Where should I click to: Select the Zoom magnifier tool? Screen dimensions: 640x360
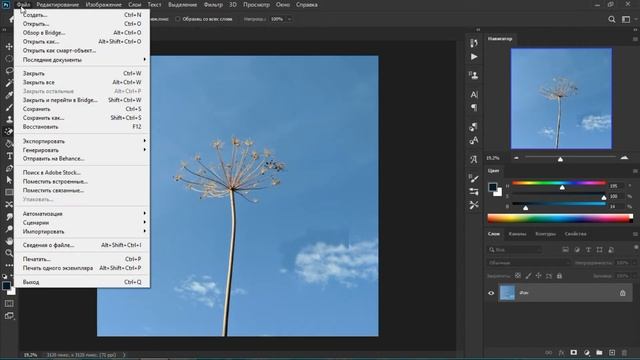[9, 253]
